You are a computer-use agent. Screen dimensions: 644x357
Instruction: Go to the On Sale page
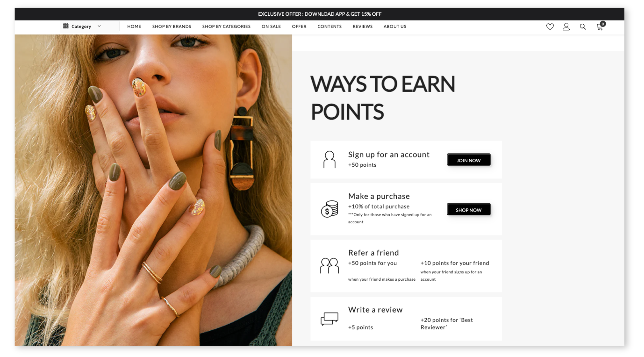271,27
